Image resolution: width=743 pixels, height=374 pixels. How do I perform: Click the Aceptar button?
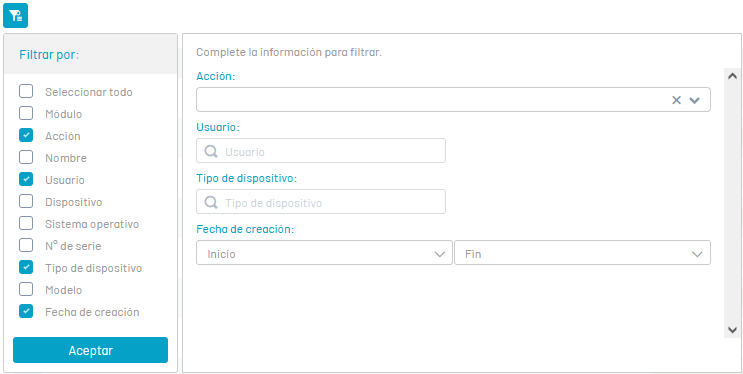click(x=90, y=350)
